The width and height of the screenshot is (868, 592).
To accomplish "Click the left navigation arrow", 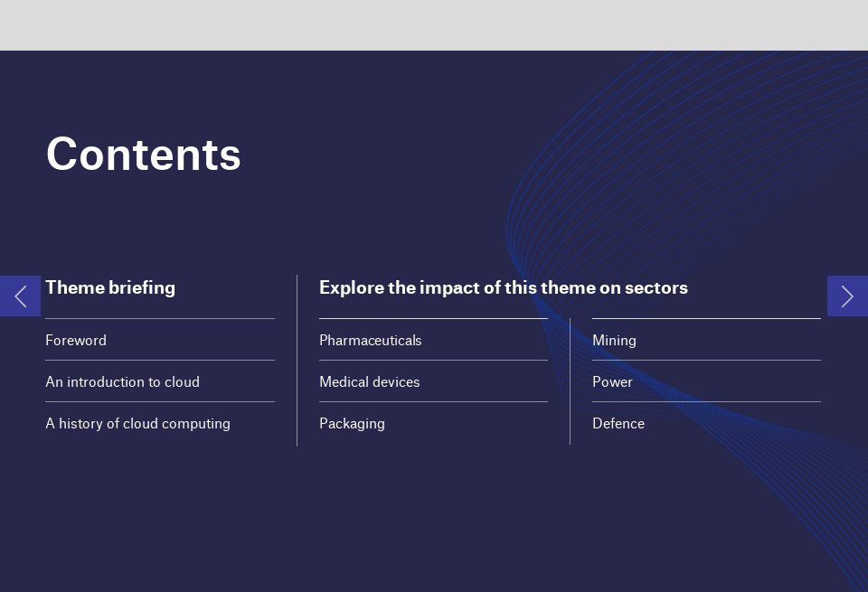I will click(20, 296).
